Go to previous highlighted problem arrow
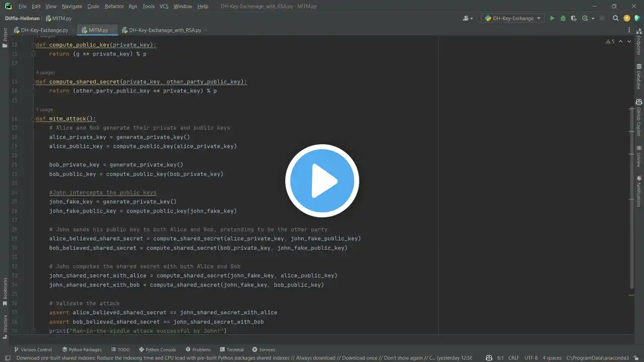This screenshot has height=362, width=644. [620, 42]
